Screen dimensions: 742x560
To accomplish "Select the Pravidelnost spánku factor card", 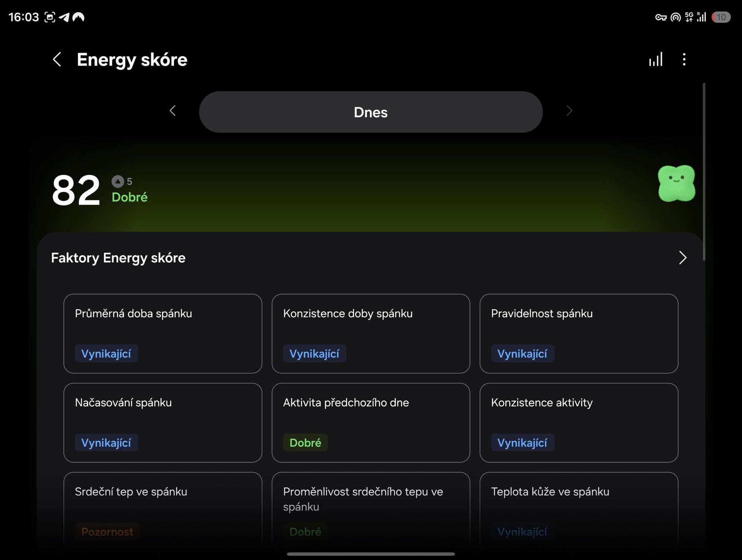I will 579,334.
